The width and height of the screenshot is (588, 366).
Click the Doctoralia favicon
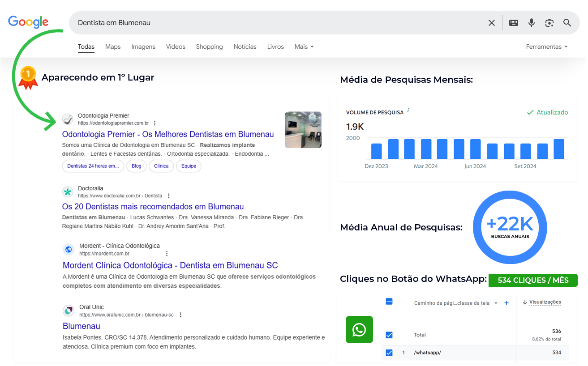click(x=68, y=192)
